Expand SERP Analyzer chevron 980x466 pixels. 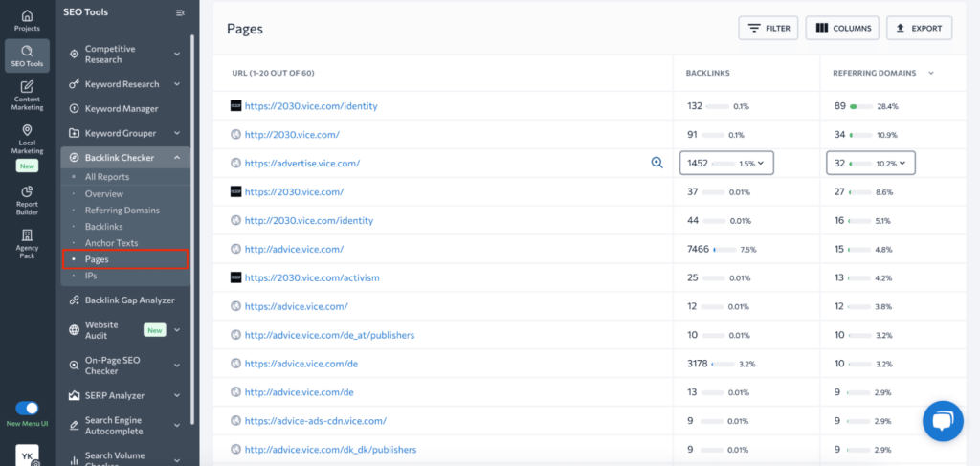177,395
